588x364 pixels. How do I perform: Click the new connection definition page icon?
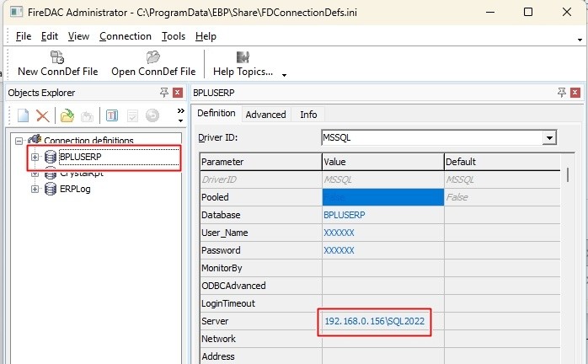(x=24, y=115)
